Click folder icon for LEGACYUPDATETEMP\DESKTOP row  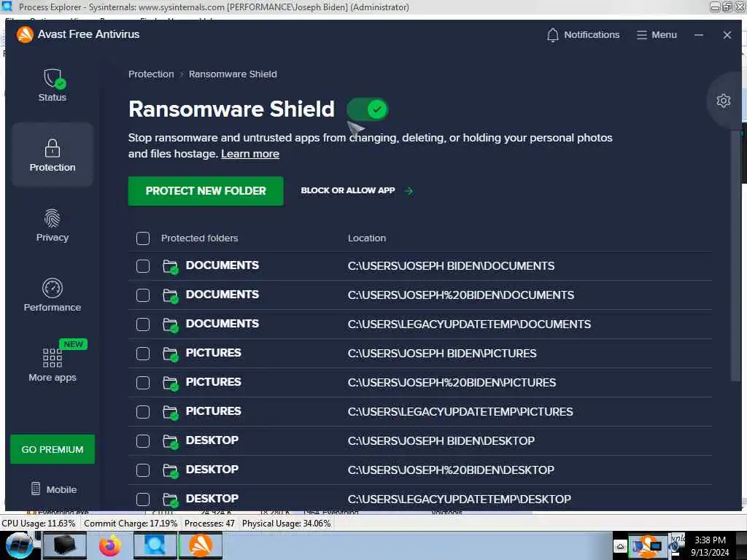pyautogui.click(x=170, y=499)
